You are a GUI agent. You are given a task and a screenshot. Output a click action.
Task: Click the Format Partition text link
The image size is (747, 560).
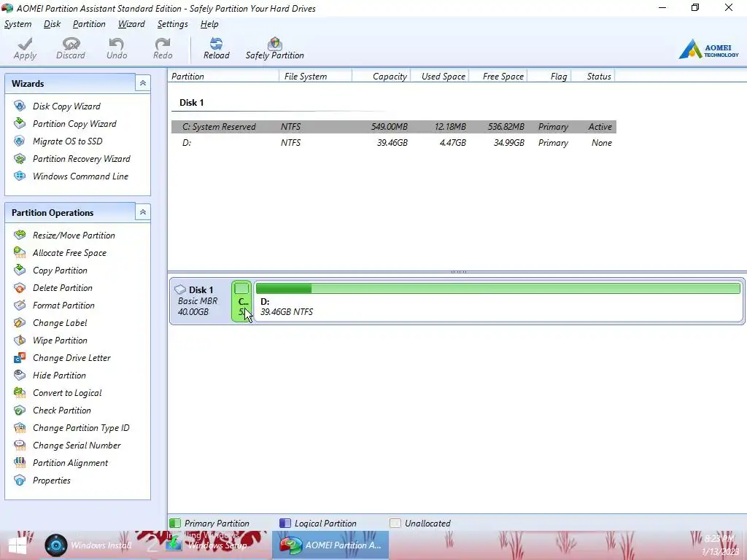point(63,305)
